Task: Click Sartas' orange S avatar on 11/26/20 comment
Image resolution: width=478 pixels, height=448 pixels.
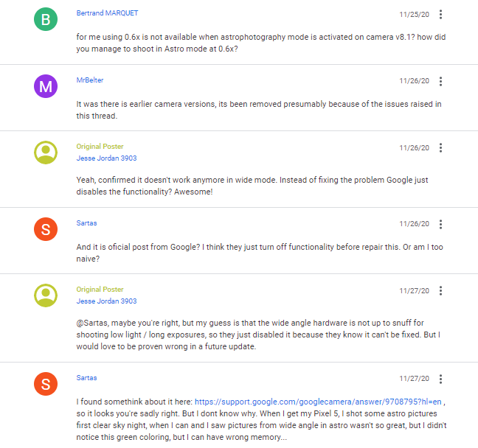Action: (x=46, y=229)
